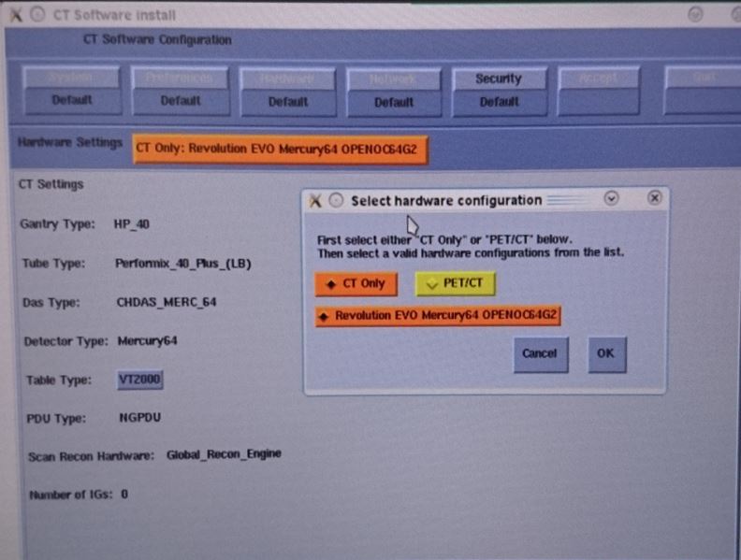Viewport: 741px width, 560px height.
Task: Select the CT Only radio option
Action: (356, 283)
